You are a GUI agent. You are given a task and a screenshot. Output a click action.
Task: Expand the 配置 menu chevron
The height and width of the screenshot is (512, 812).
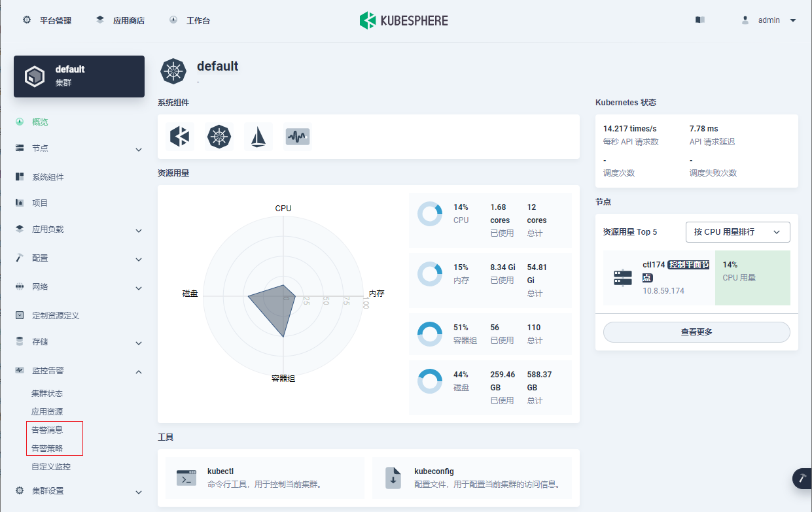139,260
